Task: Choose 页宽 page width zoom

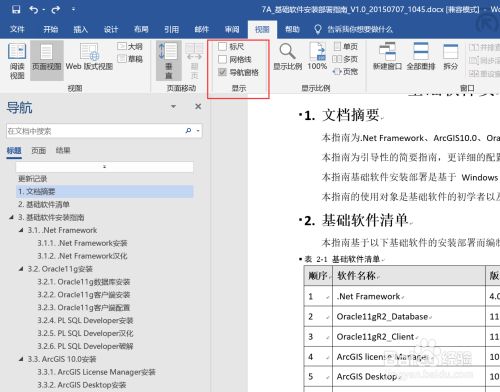Action: tap(345, 71)
